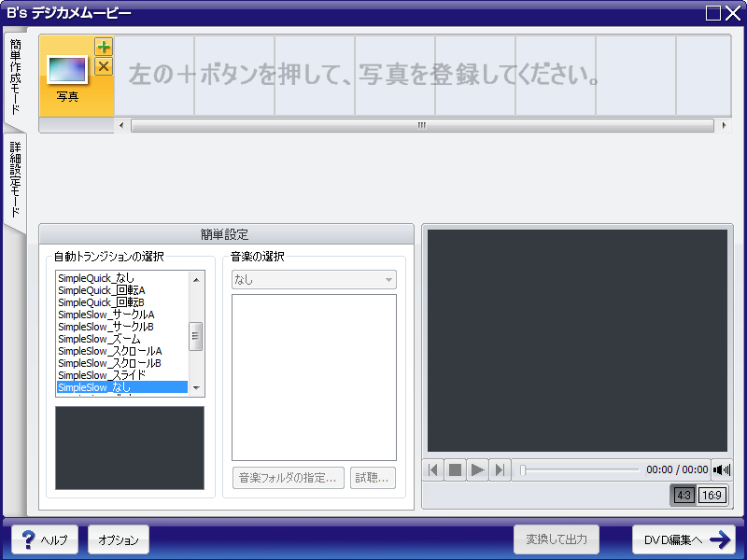
Task: Open the 音楽の選択 dropdown
Action: pyautogui.click(x=314, y=279)
